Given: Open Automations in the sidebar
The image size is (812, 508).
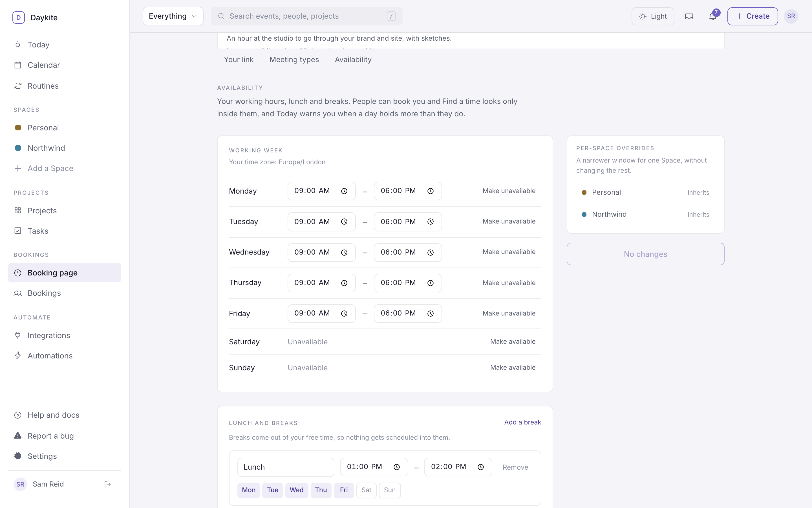Looking at the screenshot, I should 64,356.
